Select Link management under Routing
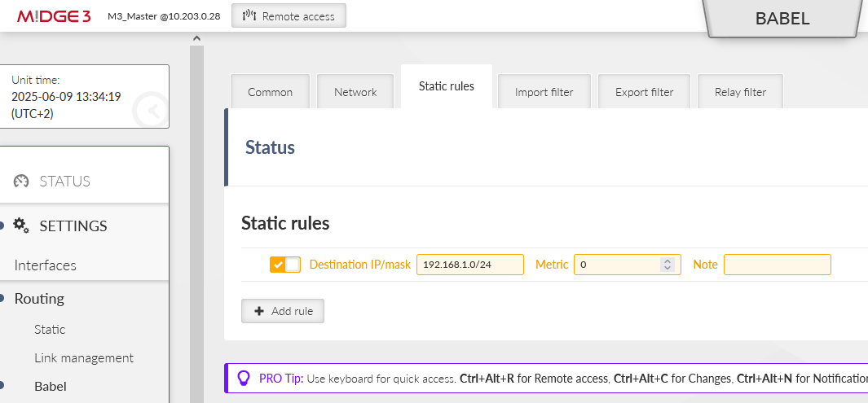This screenshot has height=403, width=868. (x=84, y=357)
